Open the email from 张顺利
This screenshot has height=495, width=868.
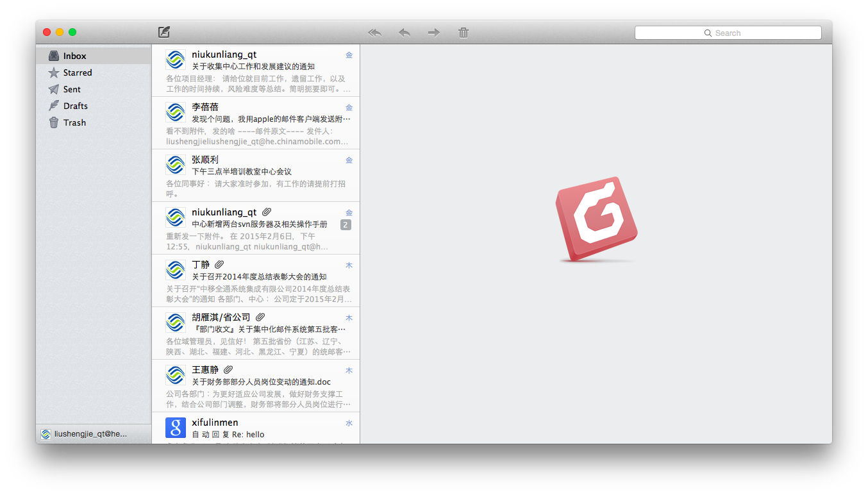[x=256, y=176]
